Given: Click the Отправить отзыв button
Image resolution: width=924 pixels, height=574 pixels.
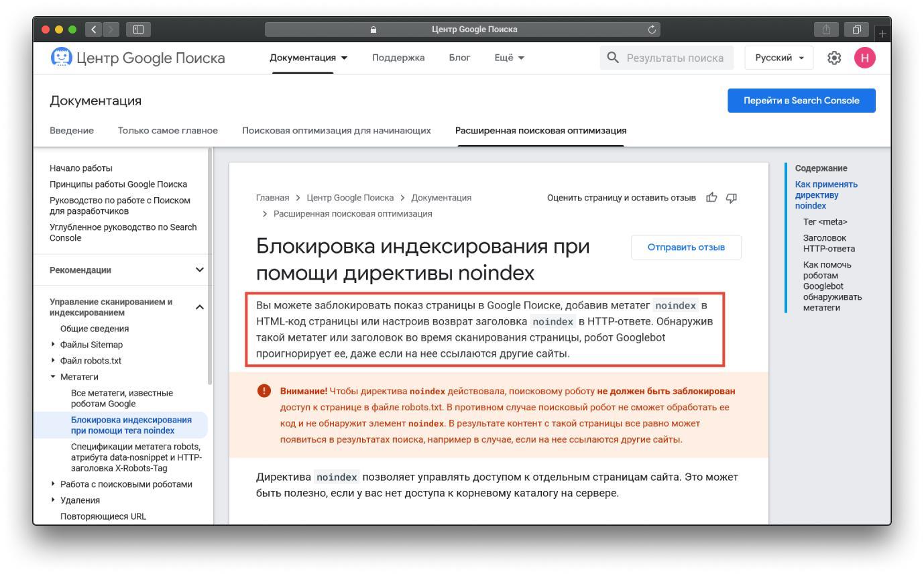Looking at the screenshot, I should coord(686,247).
